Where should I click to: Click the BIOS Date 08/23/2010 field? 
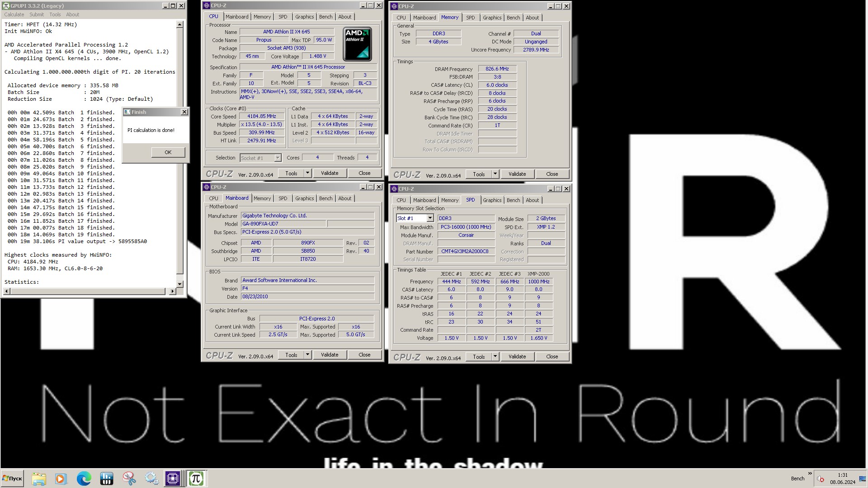[x=307, y=296]
